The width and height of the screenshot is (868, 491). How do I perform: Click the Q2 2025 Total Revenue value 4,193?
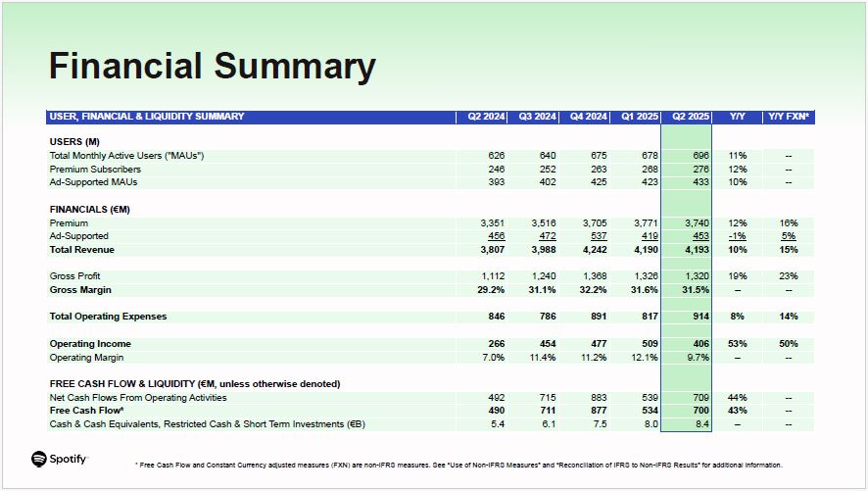click(695, 249)
